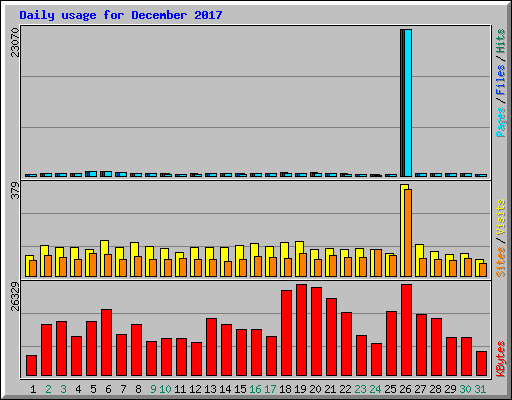The height and width of the screenshot is (400, 512).
Task: Click the red KBytes bar for day 6
Action: pyautogui.click(x=106, y=342)
